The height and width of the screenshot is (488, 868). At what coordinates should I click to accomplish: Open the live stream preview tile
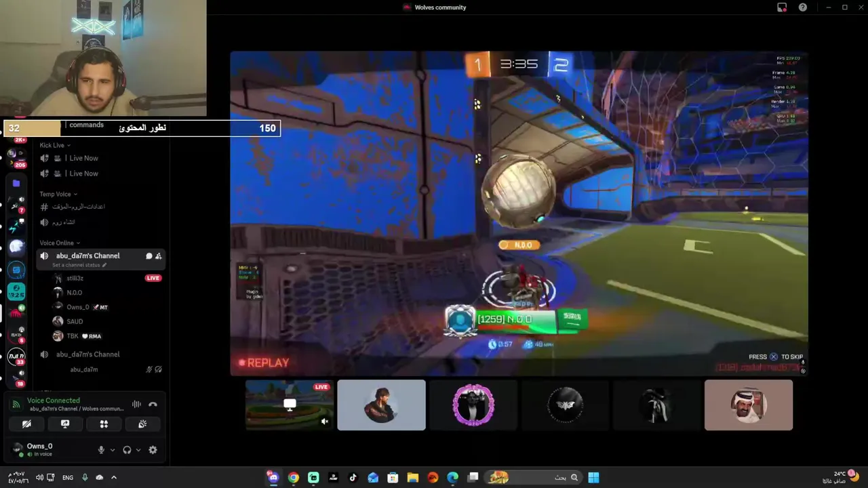click(x=290, y=405)
